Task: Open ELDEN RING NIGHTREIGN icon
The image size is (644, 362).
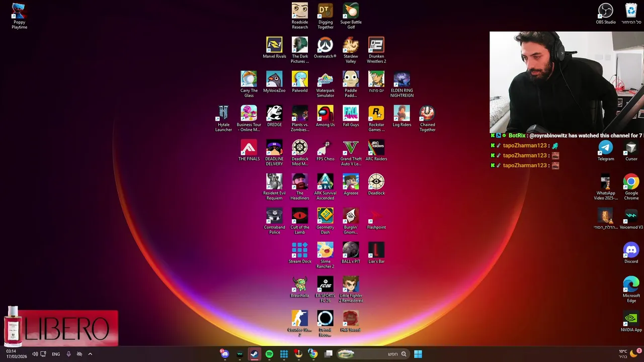Action: [x=402, y=84]
